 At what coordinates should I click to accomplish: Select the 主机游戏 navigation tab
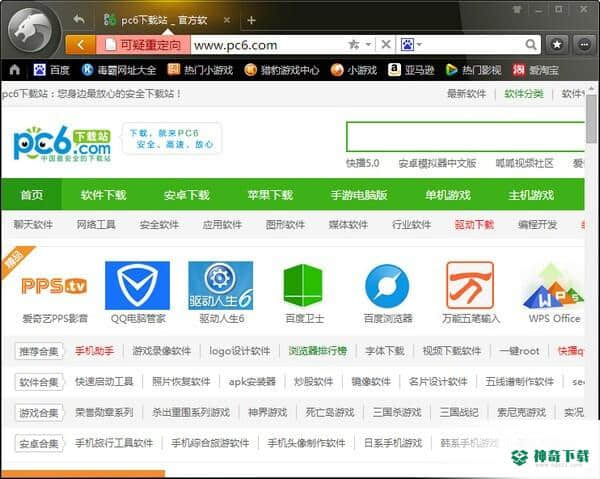coord(531,195)
